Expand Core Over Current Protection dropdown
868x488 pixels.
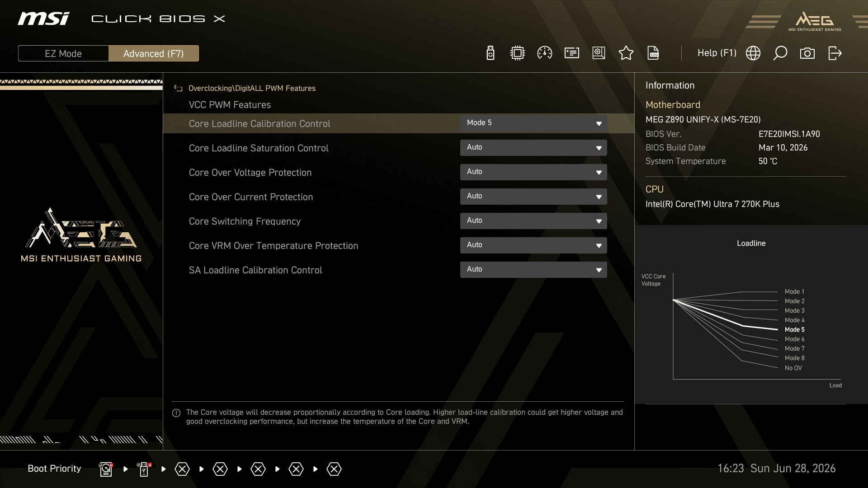[533, 197]
